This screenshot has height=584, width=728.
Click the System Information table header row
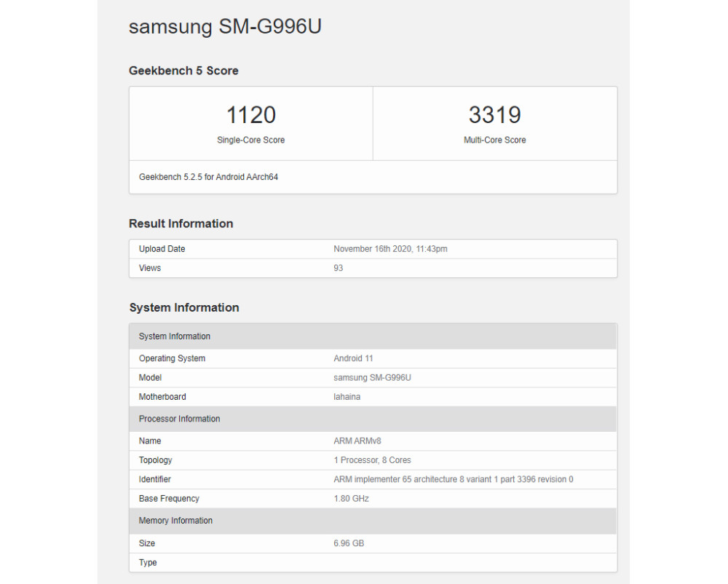coord(373,336)
